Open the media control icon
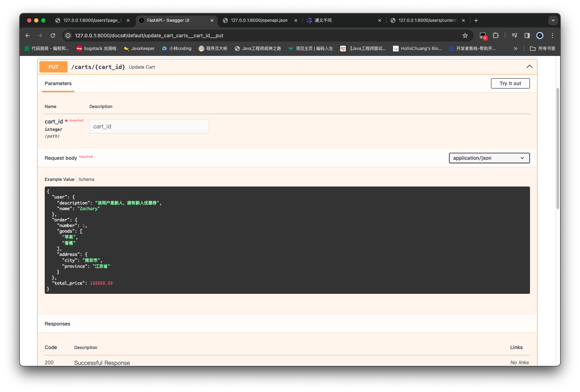This screenshot has height=392, width=580. 514,36
